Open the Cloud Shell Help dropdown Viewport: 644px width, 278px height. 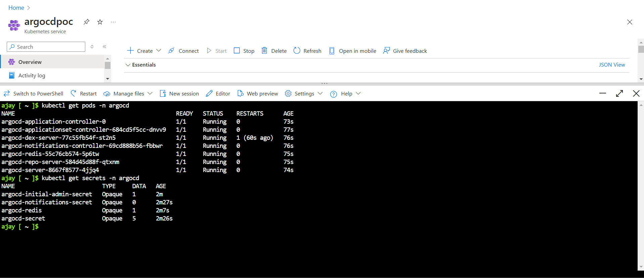click(x=345, y=94)
